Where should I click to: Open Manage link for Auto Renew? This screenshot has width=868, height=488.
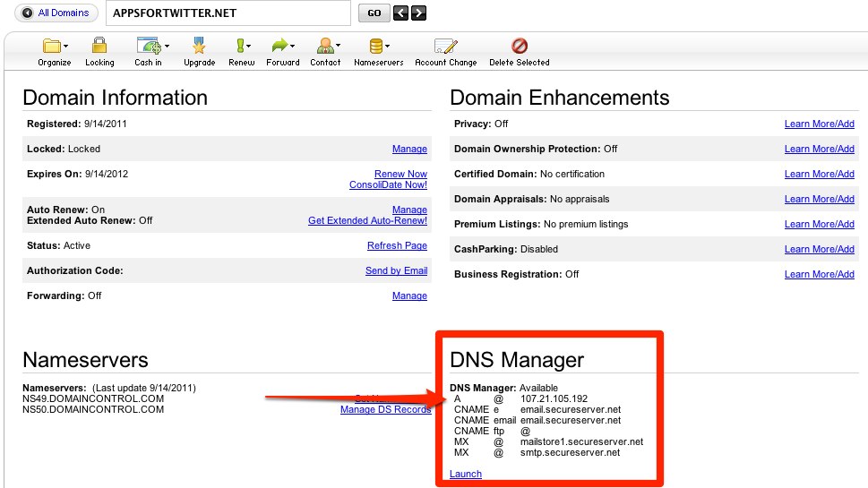click(x=409, y=210)
